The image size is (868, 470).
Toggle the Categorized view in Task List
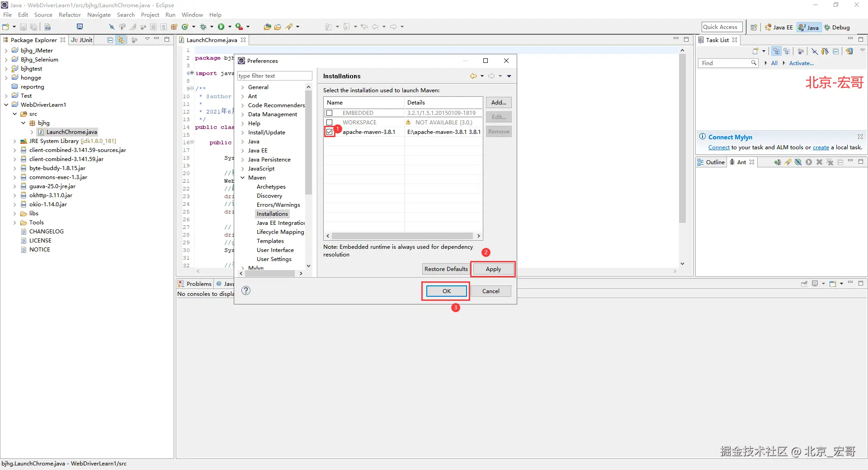[776, 51]
